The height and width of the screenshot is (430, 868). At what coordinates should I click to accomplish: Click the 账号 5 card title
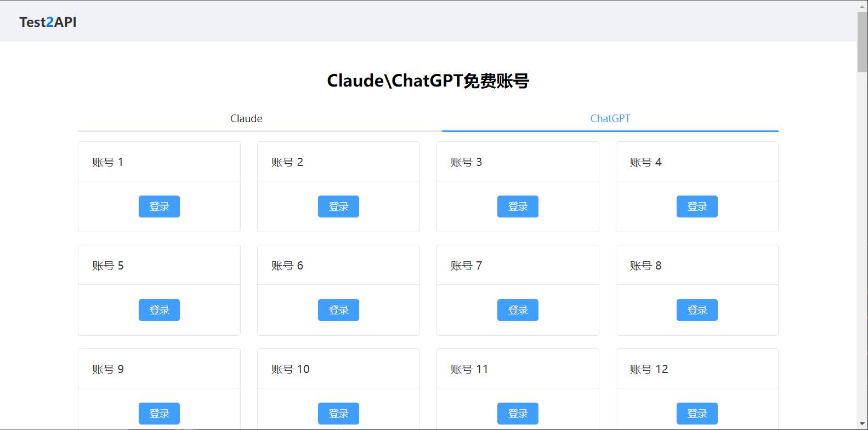pos(107,266)
